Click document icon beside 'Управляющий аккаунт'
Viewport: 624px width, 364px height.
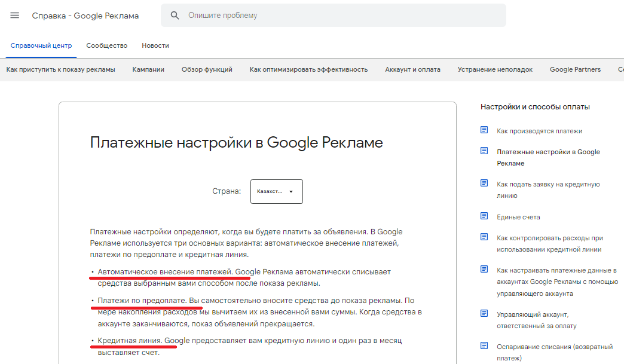click(x=484, y=313)
